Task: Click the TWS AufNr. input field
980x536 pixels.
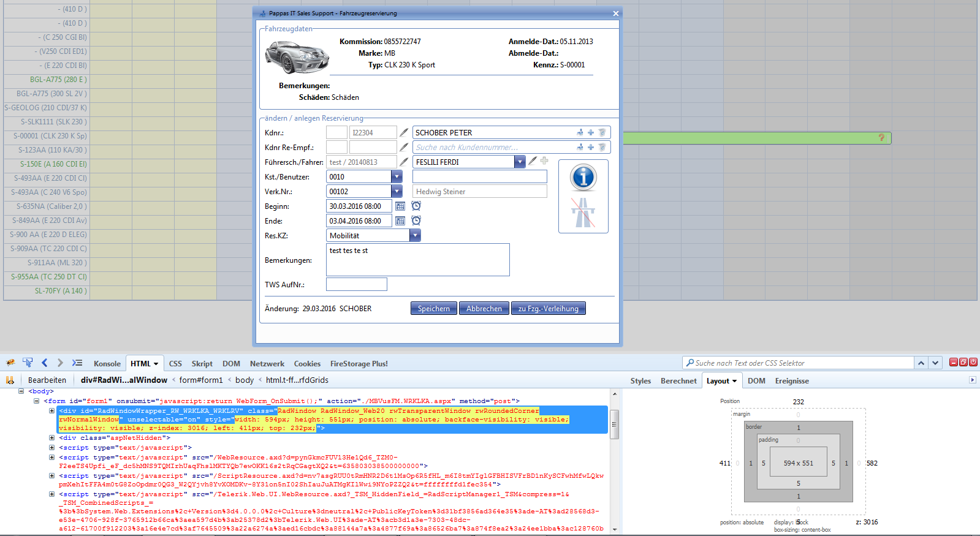Action: (x=357, y=284)
